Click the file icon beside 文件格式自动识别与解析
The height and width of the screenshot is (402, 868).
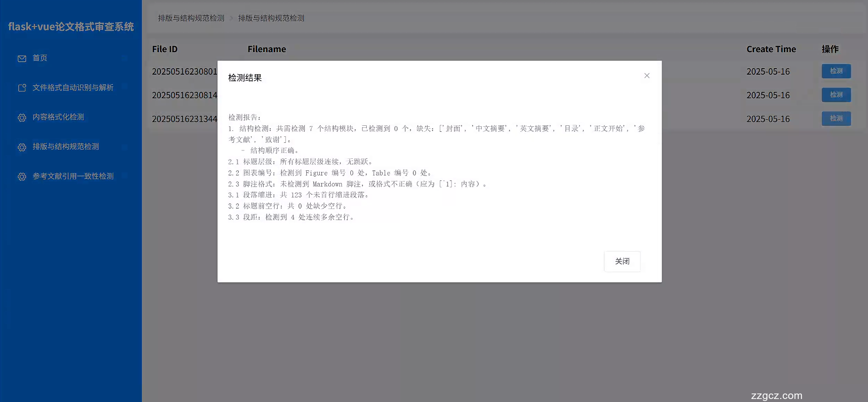(x=22, y=88)
